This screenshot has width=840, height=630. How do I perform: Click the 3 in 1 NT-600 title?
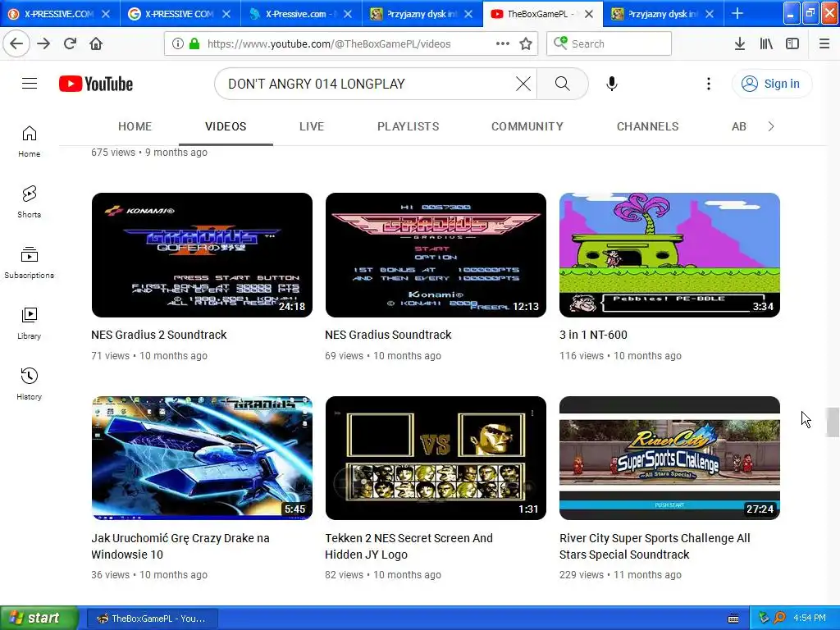tap(593, 335)
